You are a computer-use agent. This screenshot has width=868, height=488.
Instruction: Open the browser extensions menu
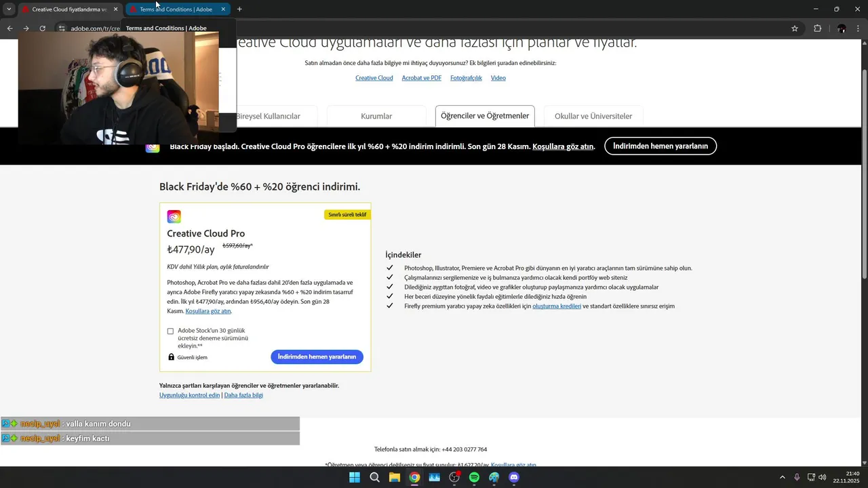(817, 28)
